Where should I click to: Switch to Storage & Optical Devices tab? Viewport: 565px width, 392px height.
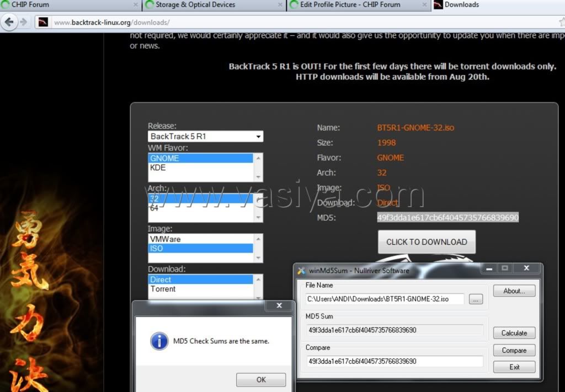pyautogui.click(x=215, y=5)
